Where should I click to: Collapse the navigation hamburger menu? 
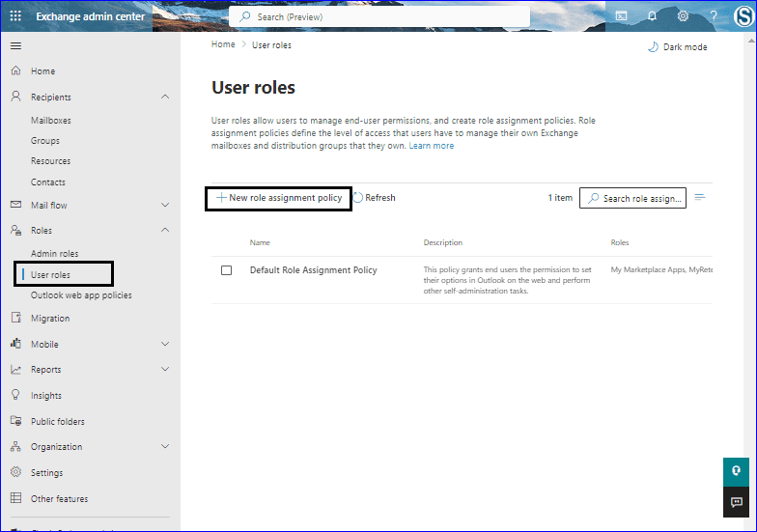(x=15, y=46)
